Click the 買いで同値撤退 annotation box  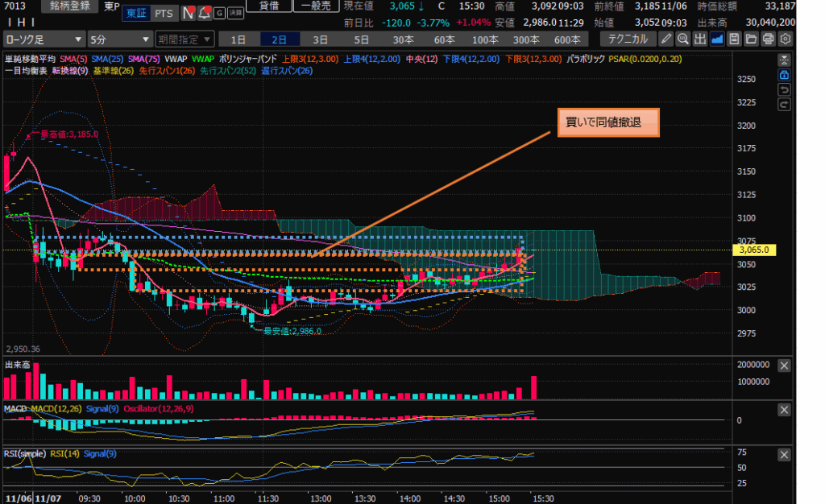[608, 122]
